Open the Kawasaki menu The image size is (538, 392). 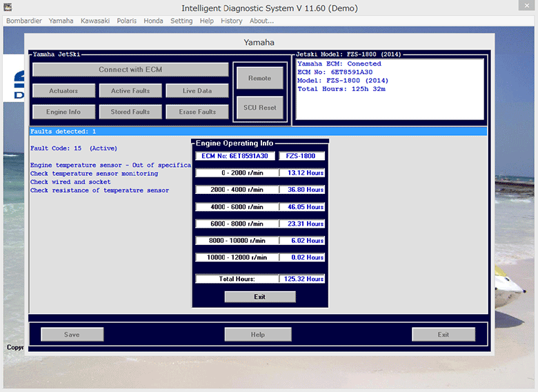[95, 21]
